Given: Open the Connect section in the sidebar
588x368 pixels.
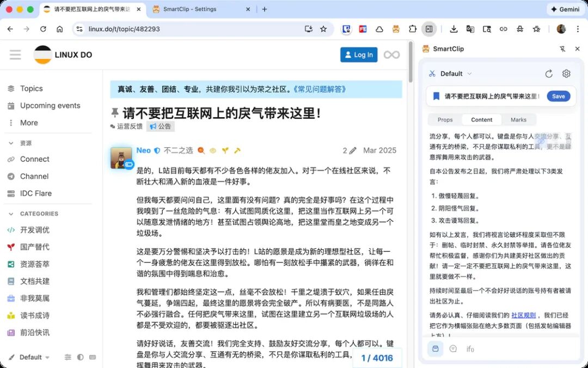Looking at the screenshot, I should coord(34,159).
